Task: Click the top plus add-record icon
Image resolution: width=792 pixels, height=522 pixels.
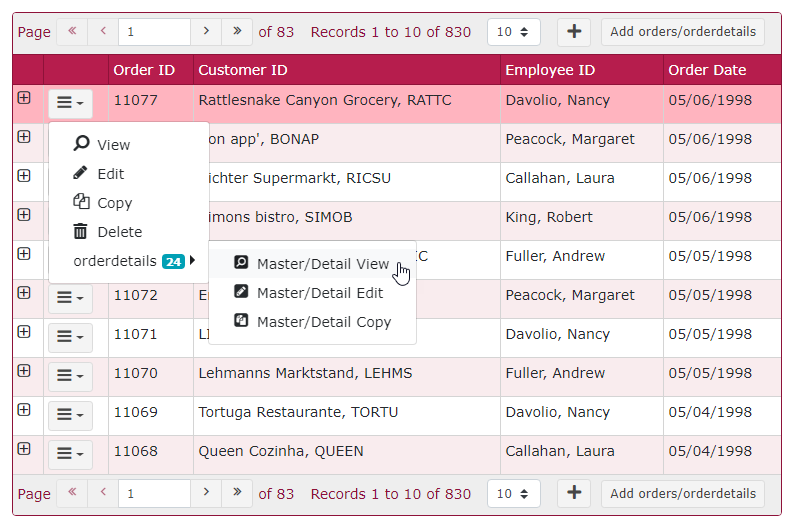Action: (x=573, y=32)
